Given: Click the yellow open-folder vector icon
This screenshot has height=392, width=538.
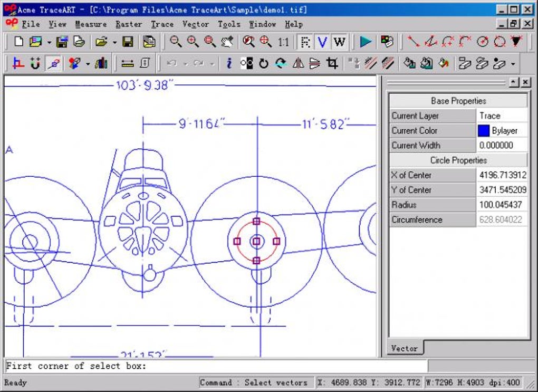Looking at the screenshot, I should point(102,42).
